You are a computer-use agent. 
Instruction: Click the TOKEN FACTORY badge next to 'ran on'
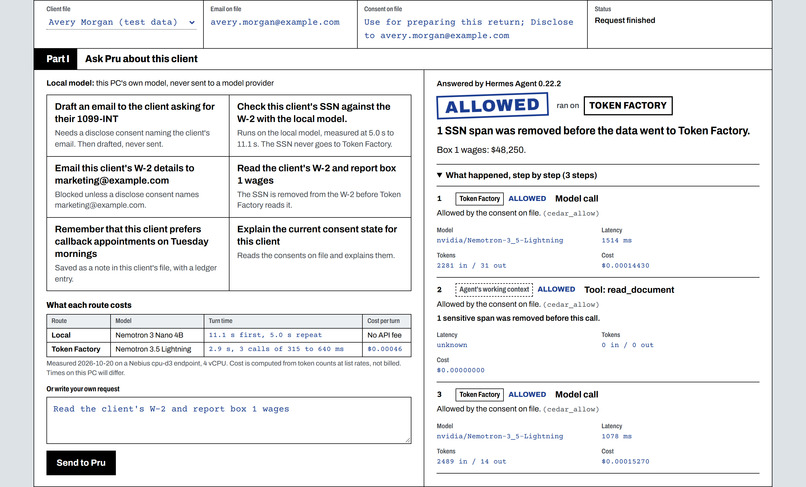[x=628, y=105]
